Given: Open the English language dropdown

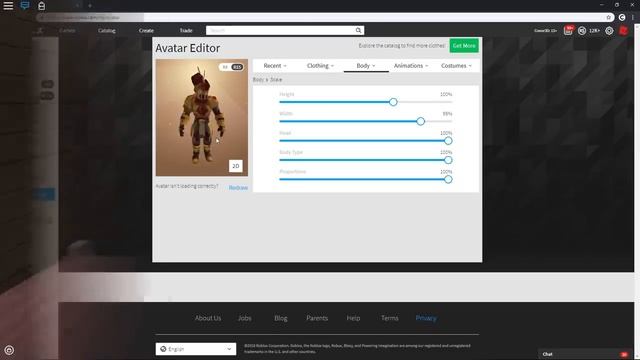Looking at the screenshot, I should pos(196,349).
